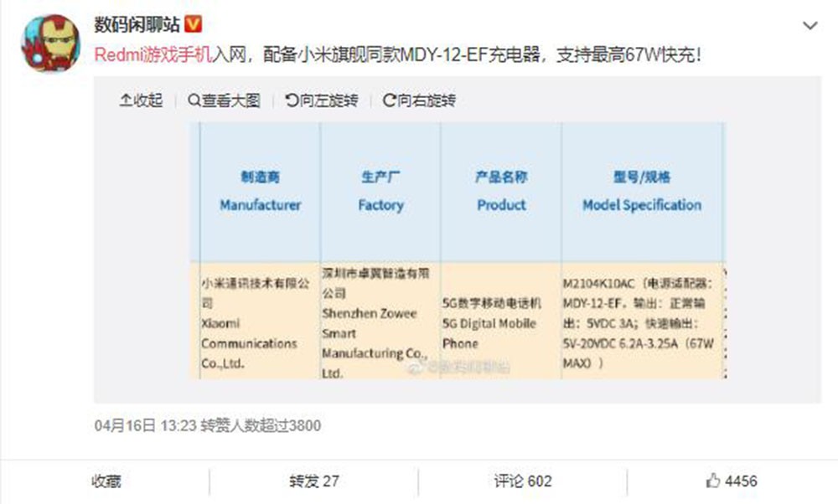Select the Manufacturer column header

261,192
